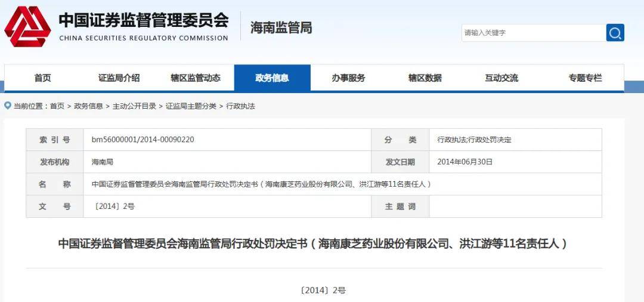Click the 中国证券监督管理委员会 header title
644x302 pixels.
pyautogui.click(x=143, y=20)
